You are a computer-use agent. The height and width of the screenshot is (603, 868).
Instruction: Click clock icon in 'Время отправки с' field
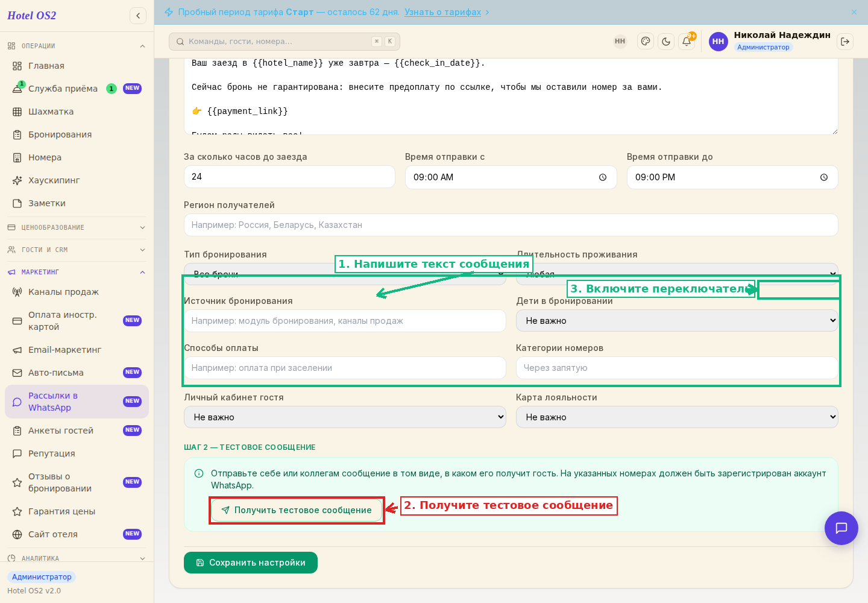point(603,177)
